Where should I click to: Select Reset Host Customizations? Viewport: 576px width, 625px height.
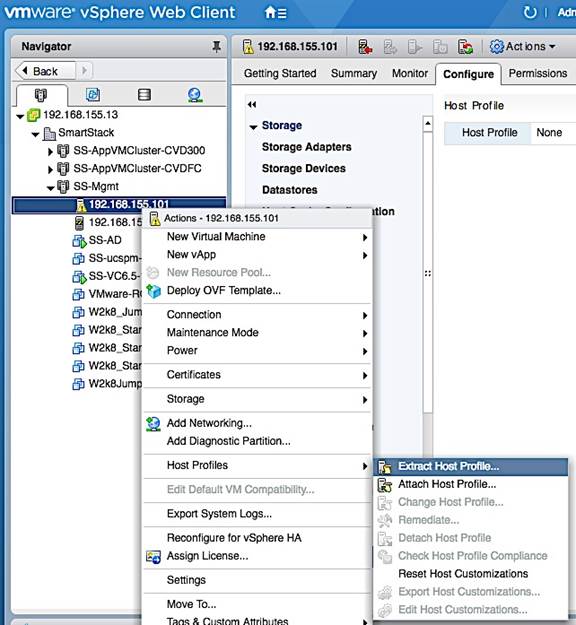(x=471, y=574)
